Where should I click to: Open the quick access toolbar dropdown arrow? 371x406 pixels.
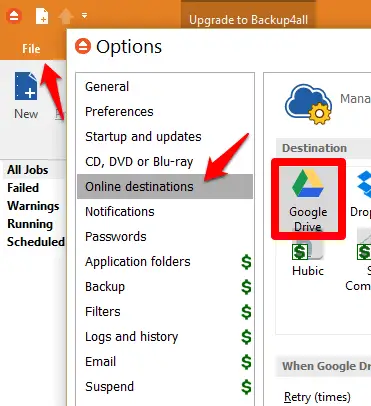point(85,15)
